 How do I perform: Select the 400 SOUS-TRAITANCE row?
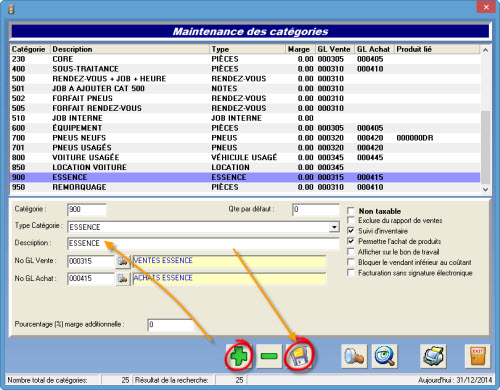click(245, 69)
